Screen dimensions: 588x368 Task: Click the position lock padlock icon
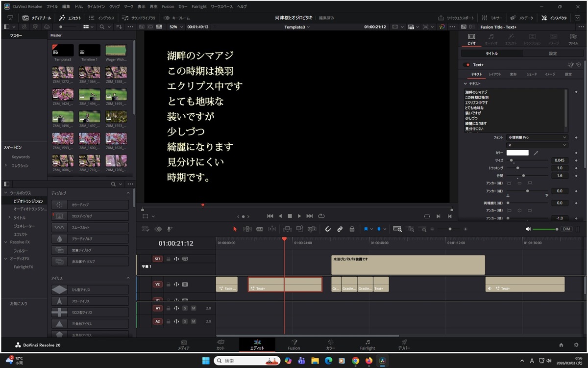352,229
